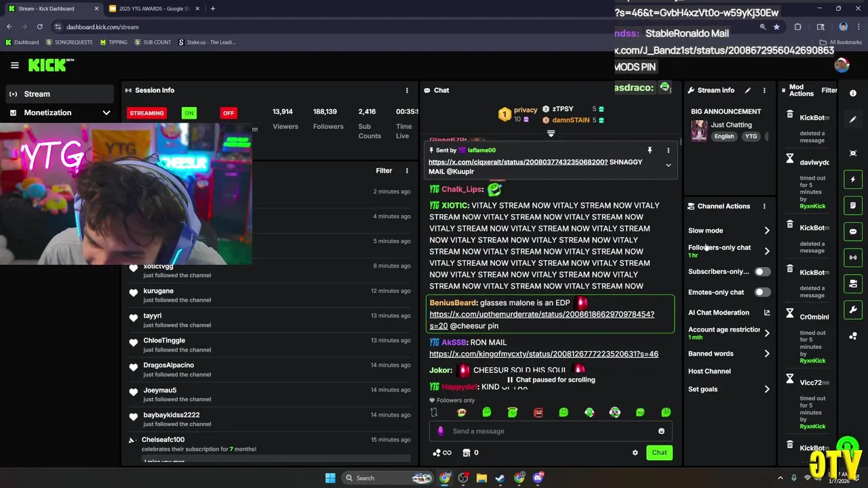Open the pinned x.com link
Viewport: 868px width, 488px height.
pos(518,163)
